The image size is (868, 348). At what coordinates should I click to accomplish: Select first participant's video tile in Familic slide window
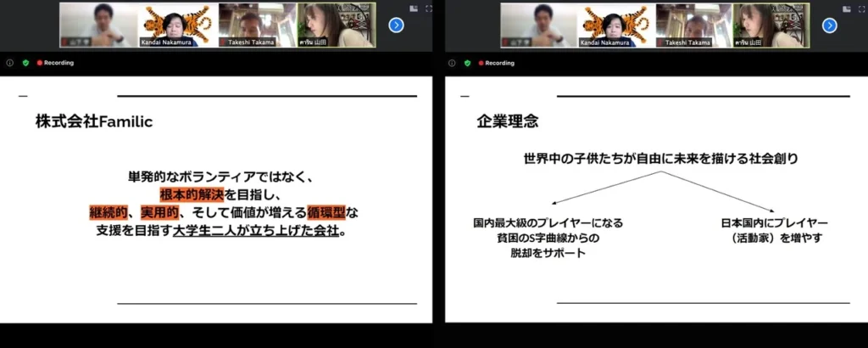click(98, 25)
